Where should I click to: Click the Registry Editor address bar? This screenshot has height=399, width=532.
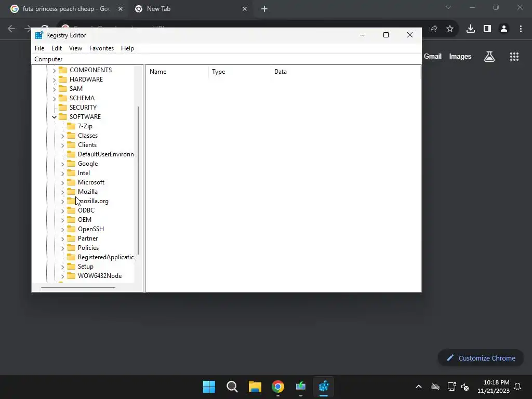tap(227, 59)
